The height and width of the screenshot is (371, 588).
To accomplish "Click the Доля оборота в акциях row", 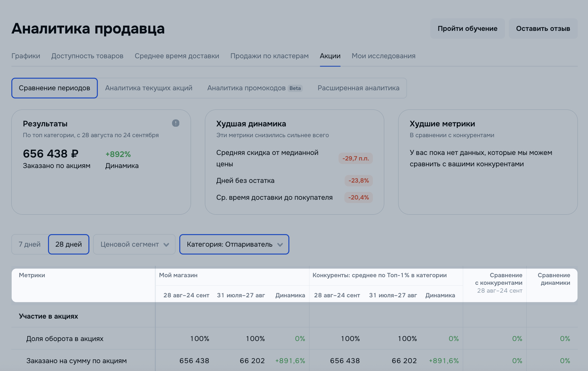I will point(65,339).
